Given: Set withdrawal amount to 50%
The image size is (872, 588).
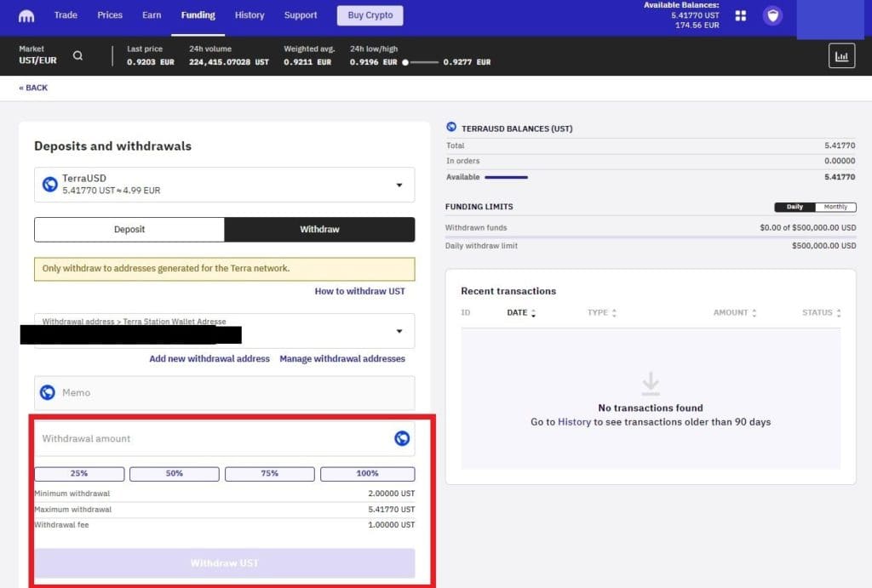Looking at the screenshot, I should (174, 473).
